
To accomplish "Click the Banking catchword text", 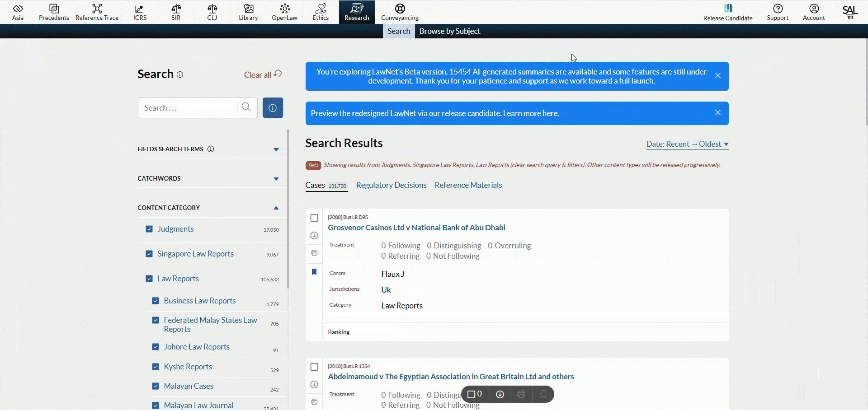I will pyautogui.click(x=339, y=332).
